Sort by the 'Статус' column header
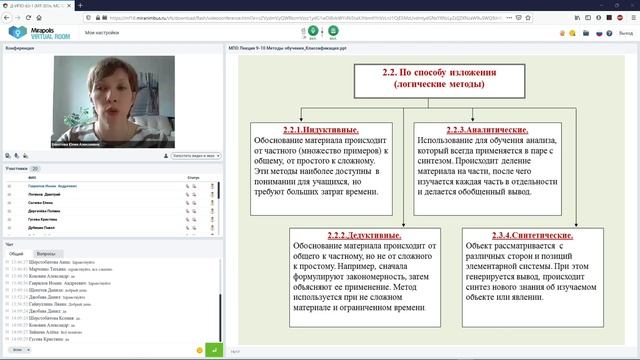Viewport: 640px width, 360px height. [193, 178]
